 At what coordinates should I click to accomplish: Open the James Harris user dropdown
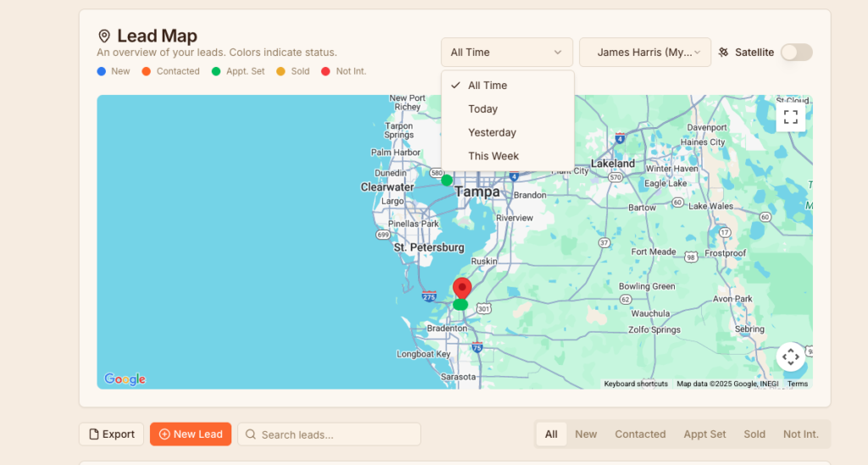[643, 53]
